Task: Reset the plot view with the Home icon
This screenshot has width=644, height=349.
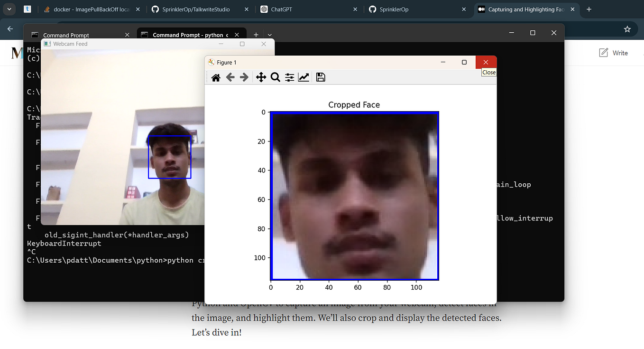Action: click(216, 77)
